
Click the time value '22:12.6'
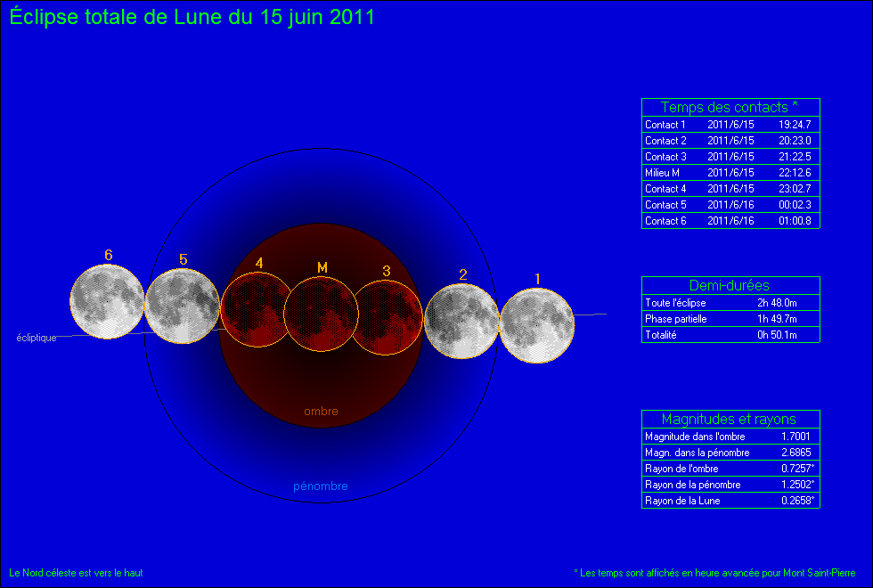795,173
